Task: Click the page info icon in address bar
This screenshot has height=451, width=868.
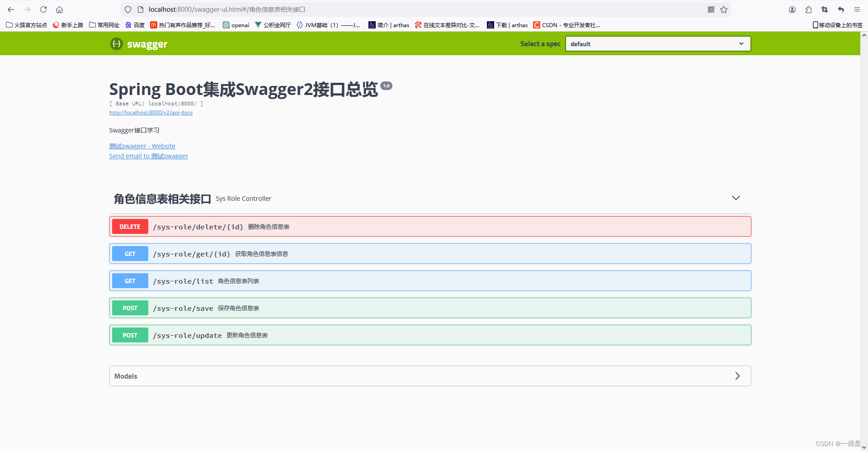Action: pyautogui.click(x=141, y=9)
